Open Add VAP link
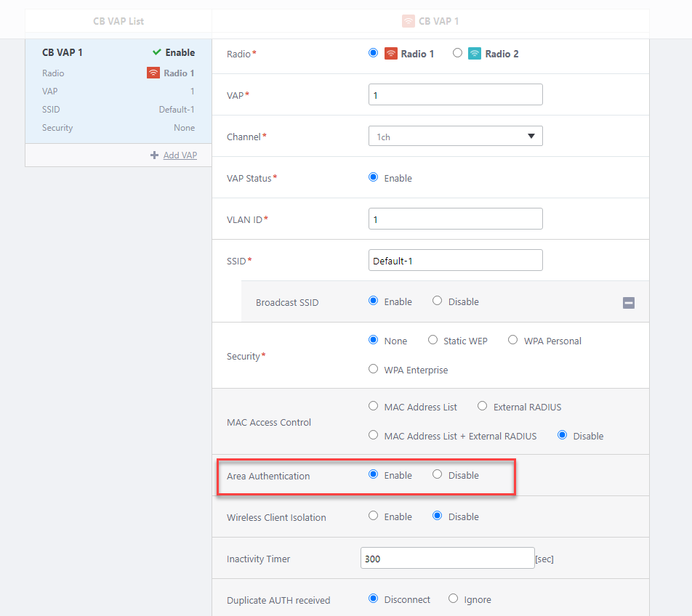This screenshot has height=616, width=692. (x=180, y=155)
